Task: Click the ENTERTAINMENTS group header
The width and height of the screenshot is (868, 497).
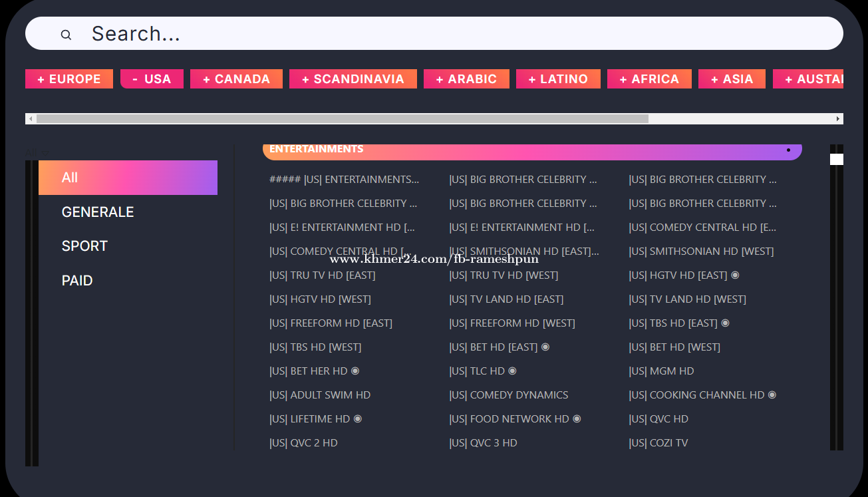Action: [x=532, y=151]
